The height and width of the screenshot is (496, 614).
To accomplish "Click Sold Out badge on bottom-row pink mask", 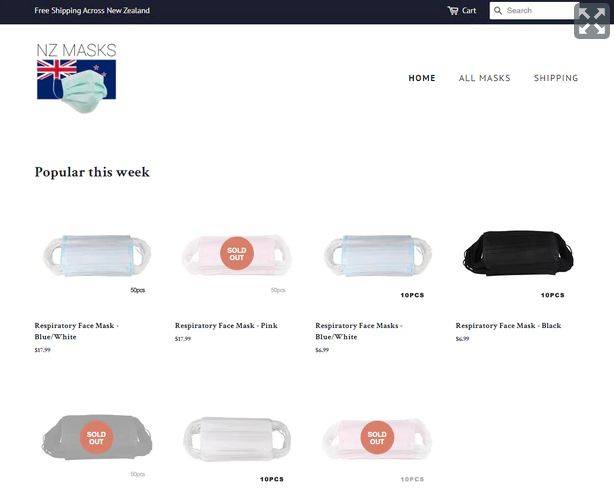I will click(377, 437).
